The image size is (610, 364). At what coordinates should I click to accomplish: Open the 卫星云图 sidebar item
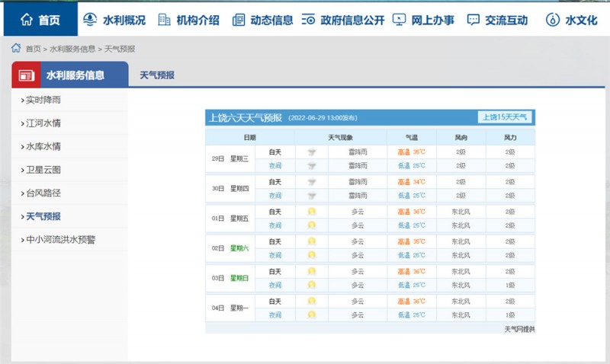pos(70,170)
